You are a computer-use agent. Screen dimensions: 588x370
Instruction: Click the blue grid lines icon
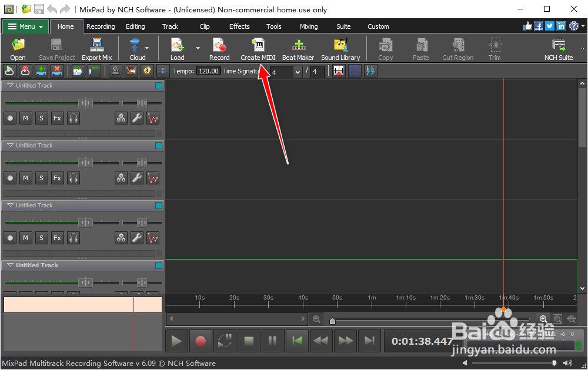(x=355, y=70)
